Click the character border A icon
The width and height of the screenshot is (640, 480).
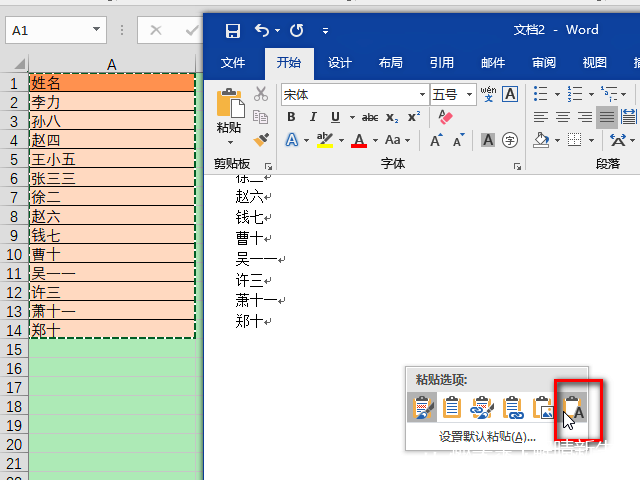point(510,94)
